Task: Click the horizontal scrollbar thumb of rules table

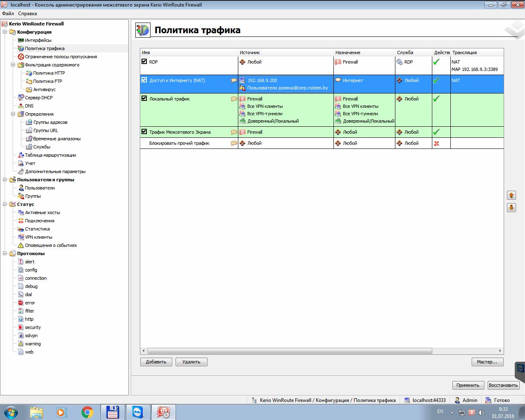Action: coord(290,351)
